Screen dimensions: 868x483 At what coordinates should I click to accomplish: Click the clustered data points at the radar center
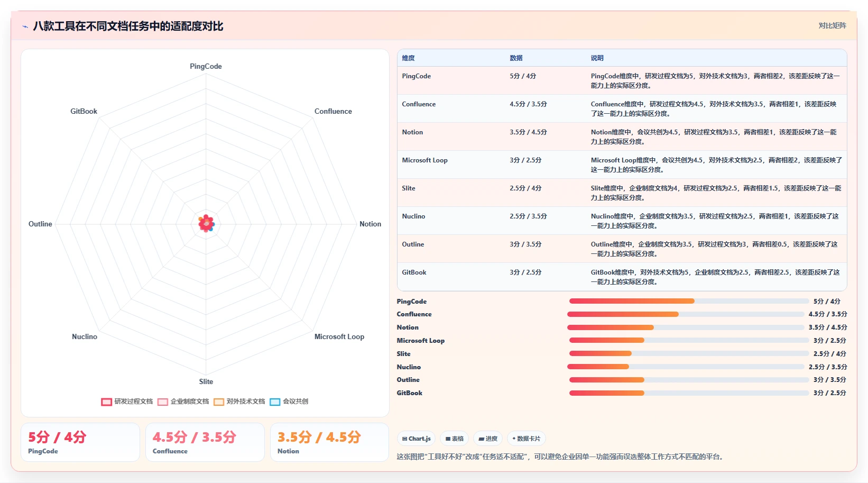click(206, 224)
